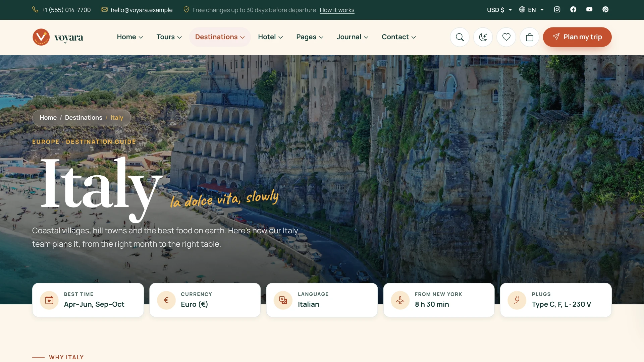Go to Home in breadcrumb

coord(48,118)
